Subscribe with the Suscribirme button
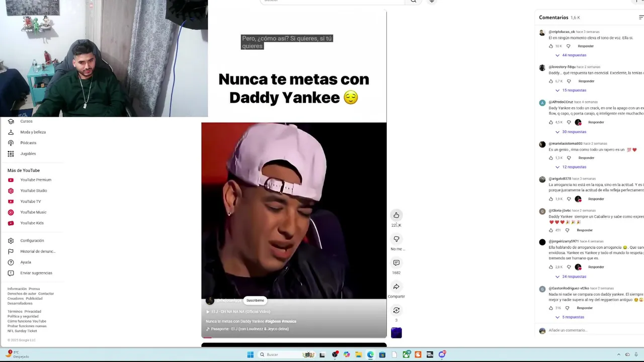Viewport: 644px width, 362px height. click(255, 300)
